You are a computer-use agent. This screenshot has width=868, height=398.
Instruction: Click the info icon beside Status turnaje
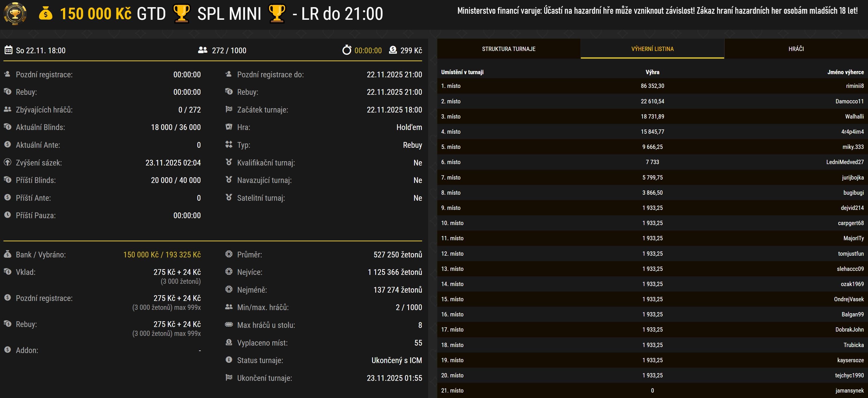click(229, 360)
